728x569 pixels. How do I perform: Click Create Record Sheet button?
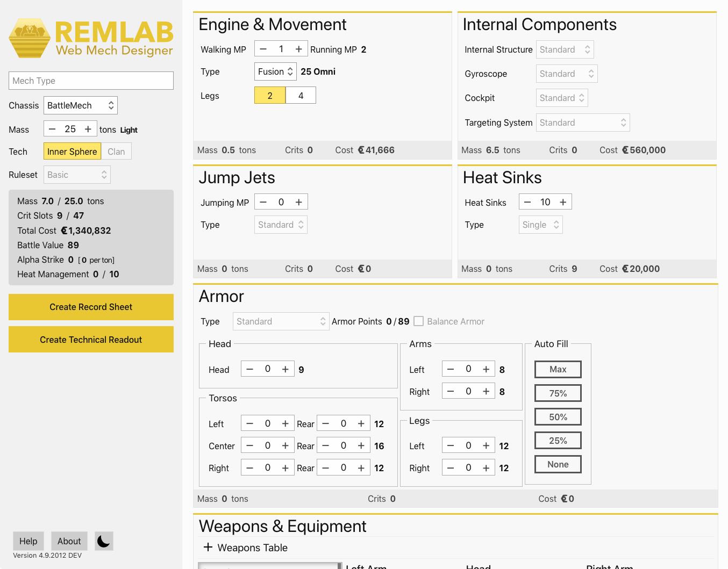tap(91, 307)
